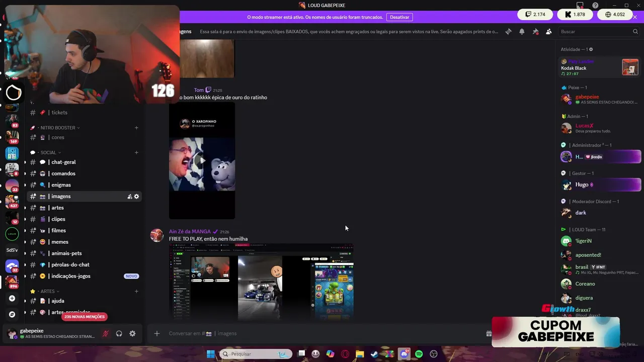Expand threads arrow beside animais-pets
Viewport: 644px width, 362px height.
click(25, 253)
